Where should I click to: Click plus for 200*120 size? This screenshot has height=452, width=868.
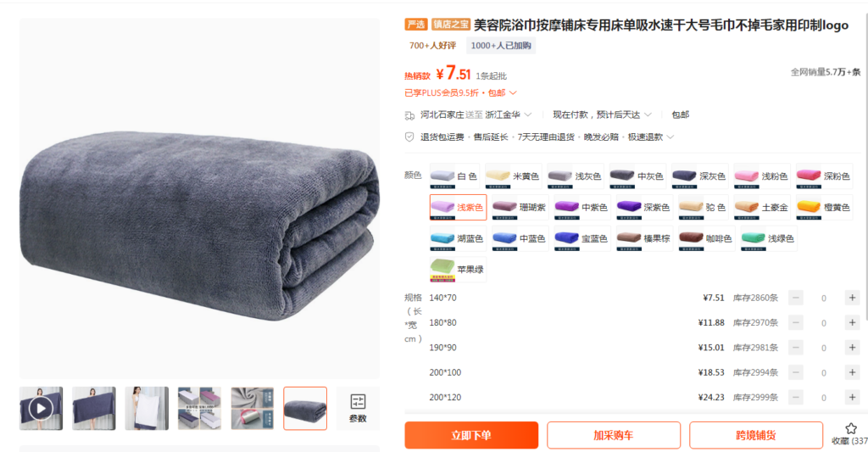point(852,397)
